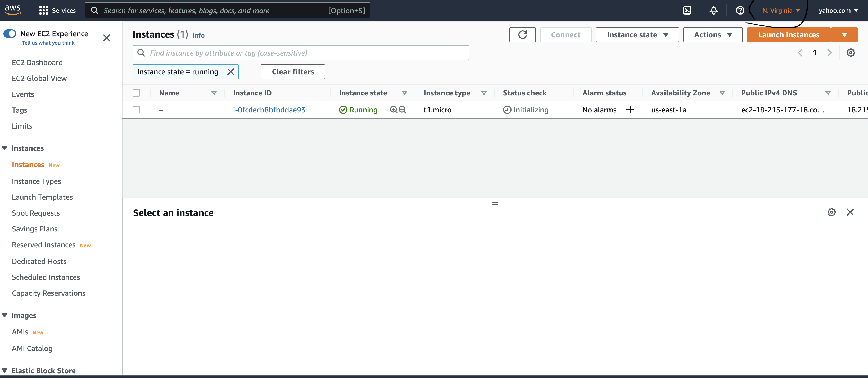Open instance i-0fcdecb8bfbddae93 link
868x378 pixels.
tap(269, 110)
